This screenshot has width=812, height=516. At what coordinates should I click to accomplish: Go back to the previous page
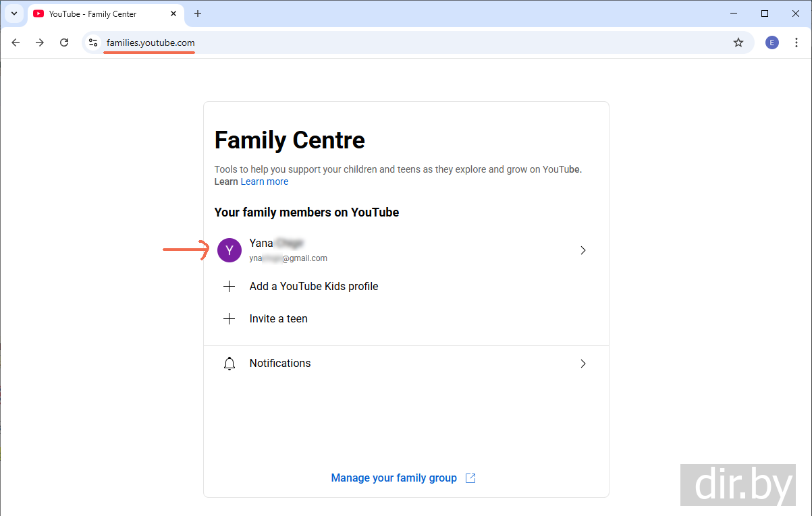pos(16,42)
